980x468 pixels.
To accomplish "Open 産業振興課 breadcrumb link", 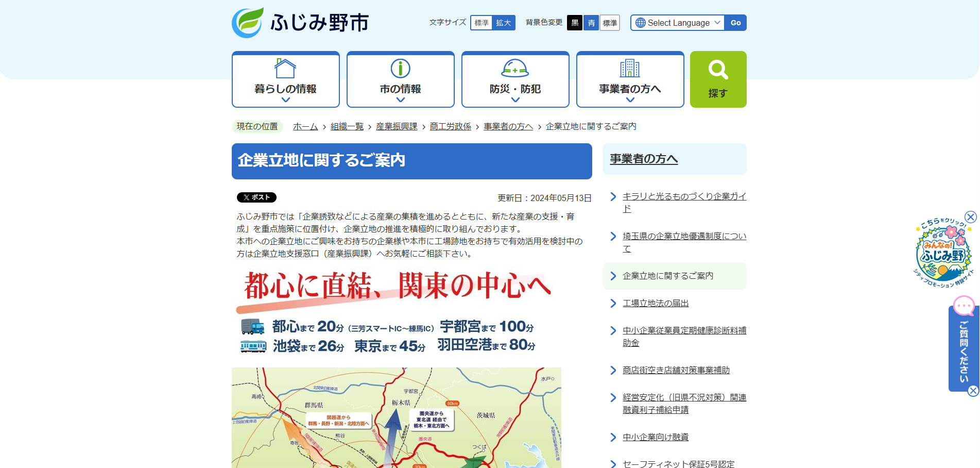I will tap(397, 126).
